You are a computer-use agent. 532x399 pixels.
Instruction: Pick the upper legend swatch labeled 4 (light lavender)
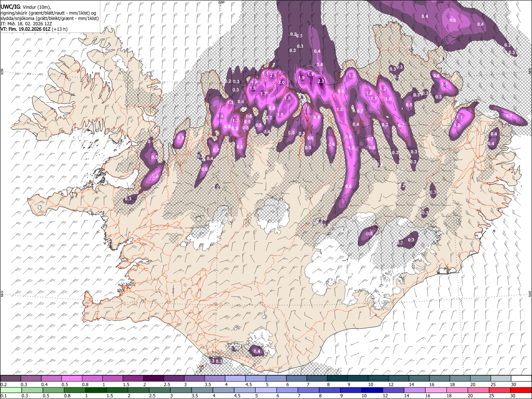click(235, 379)
